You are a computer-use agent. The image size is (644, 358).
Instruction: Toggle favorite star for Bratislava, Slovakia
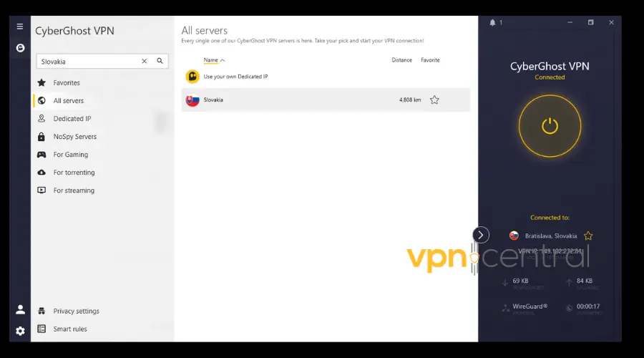click(588, 236)
